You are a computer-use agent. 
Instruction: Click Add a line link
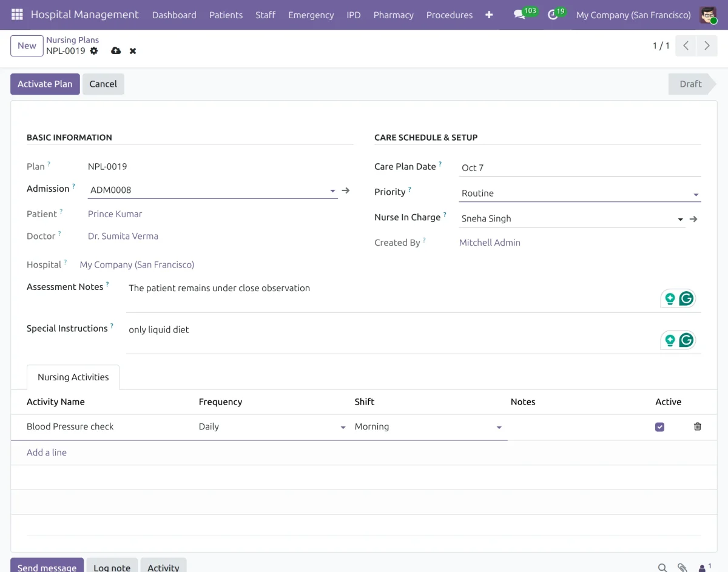tap(47, 453)
